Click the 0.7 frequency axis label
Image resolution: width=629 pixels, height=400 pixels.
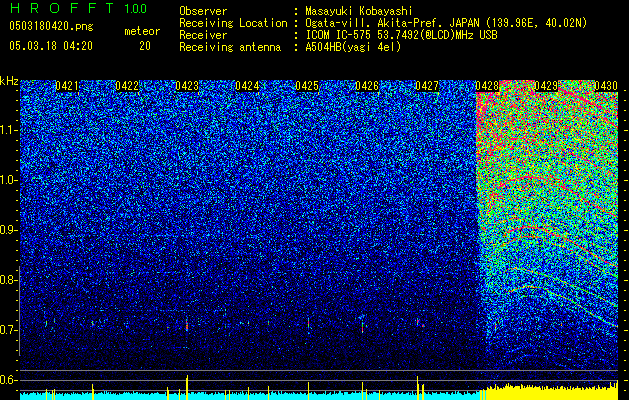point(9,330)
